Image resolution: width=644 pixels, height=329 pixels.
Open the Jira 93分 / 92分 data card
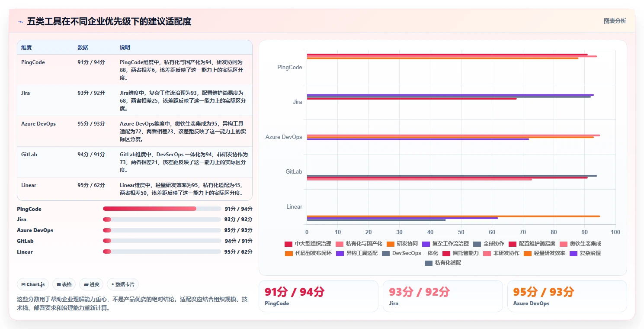442,296
